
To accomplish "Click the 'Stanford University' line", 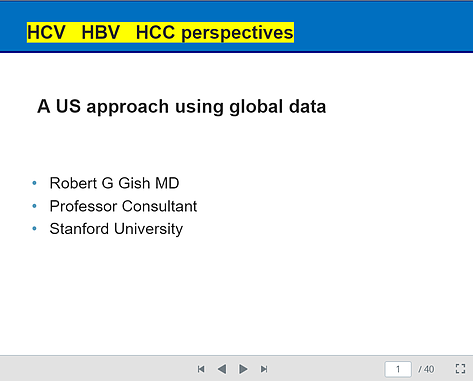I will tap(116, 229).
